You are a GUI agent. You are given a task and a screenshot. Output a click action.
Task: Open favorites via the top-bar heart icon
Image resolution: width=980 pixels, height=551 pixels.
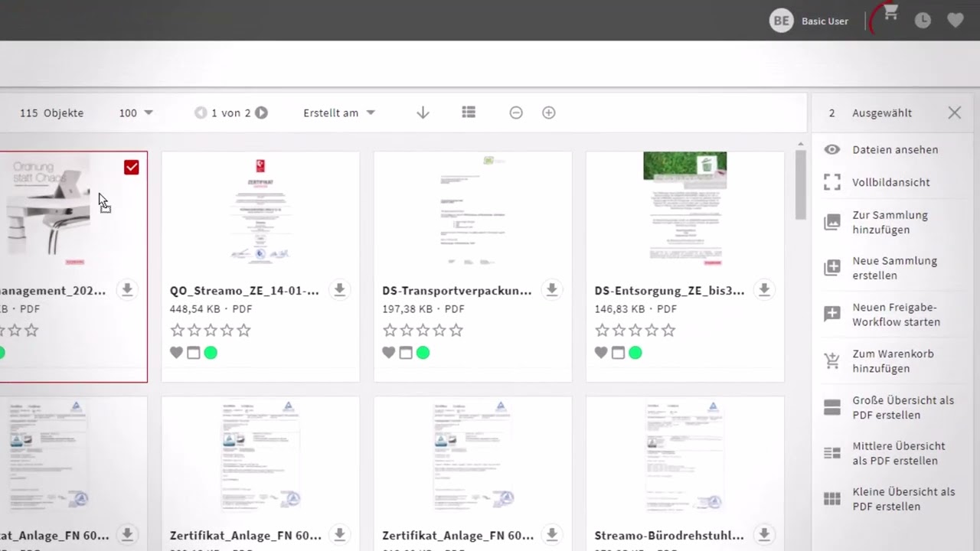(x=955, y=21)
